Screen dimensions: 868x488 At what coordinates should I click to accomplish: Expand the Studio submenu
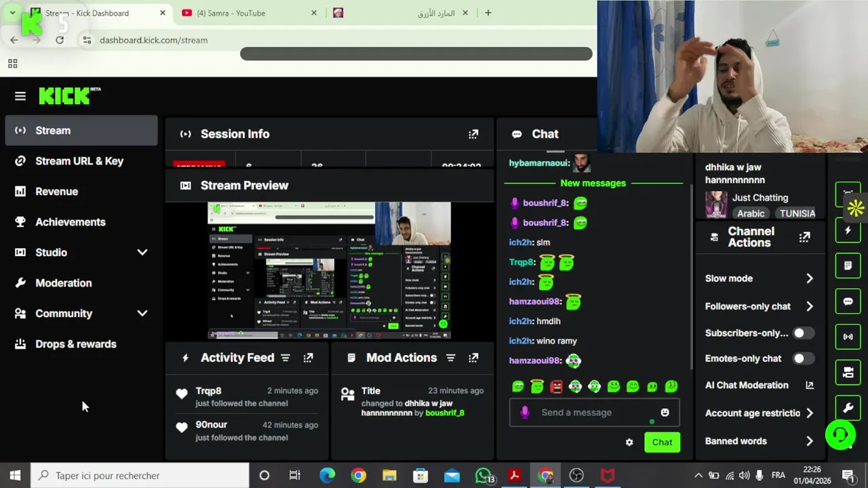coord(142,252)
